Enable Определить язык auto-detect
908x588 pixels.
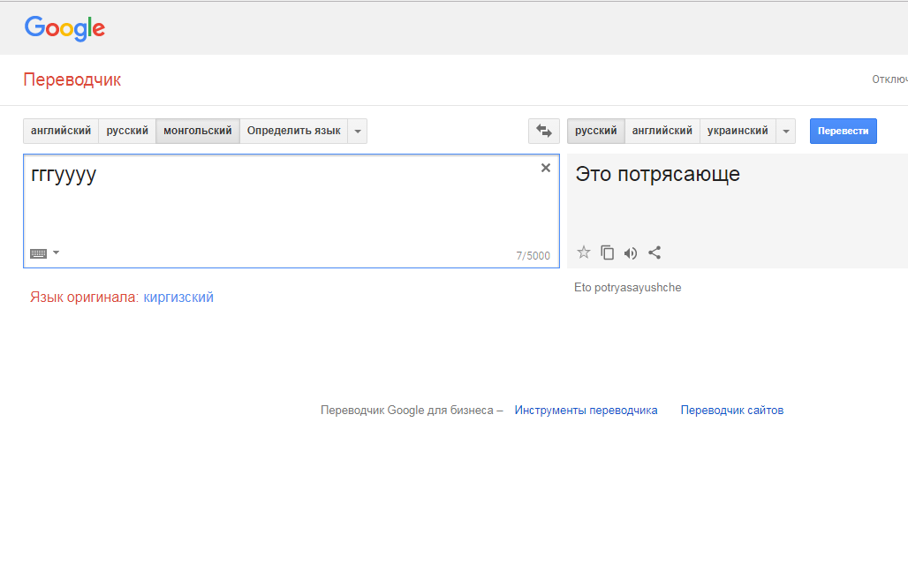point(293,131)
